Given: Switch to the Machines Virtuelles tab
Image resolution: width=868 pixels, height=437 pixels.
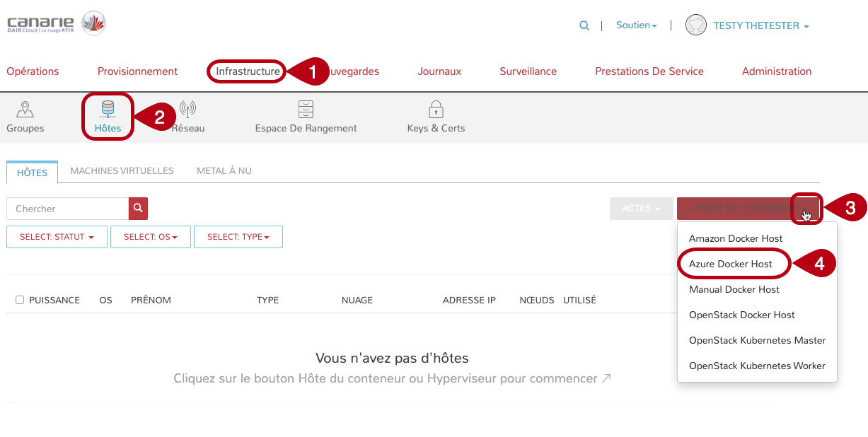Looking at the screenshot, I should point(122,171).
